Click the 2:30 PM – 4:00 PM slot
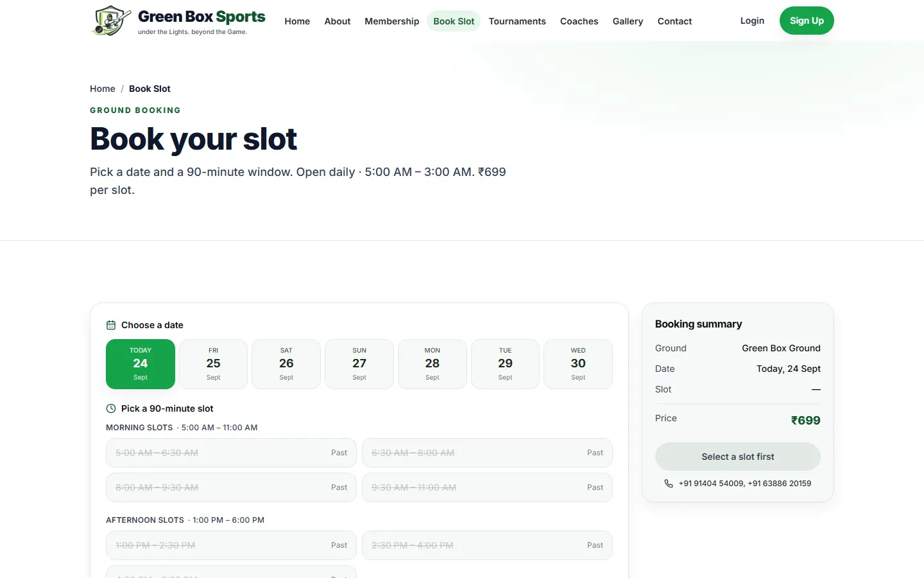Screen dimensions: 924x578 487,545
